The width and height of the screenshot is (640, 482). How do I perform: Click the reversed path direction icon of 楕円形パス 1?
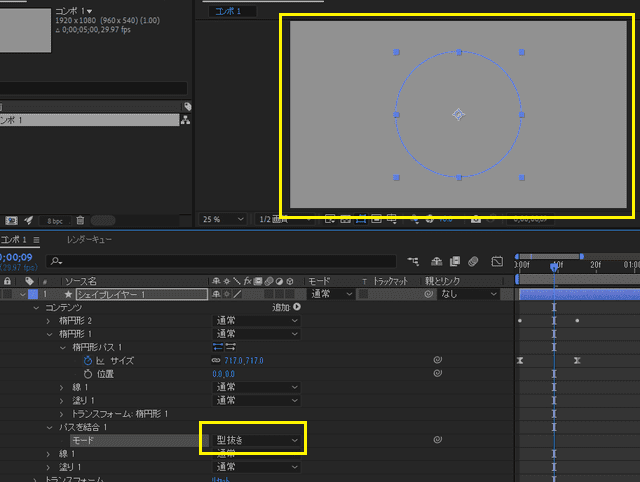pyautogui.click(x=231, y=347)
